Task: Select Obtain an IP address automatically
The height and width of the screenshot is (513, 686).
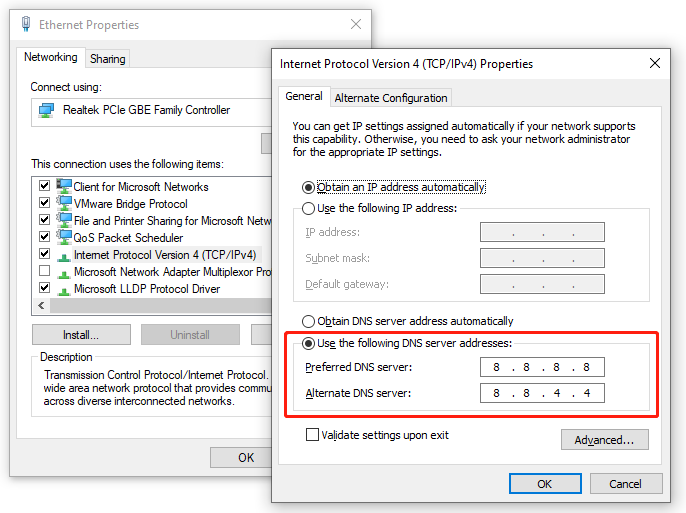Action: pos(308,188)
